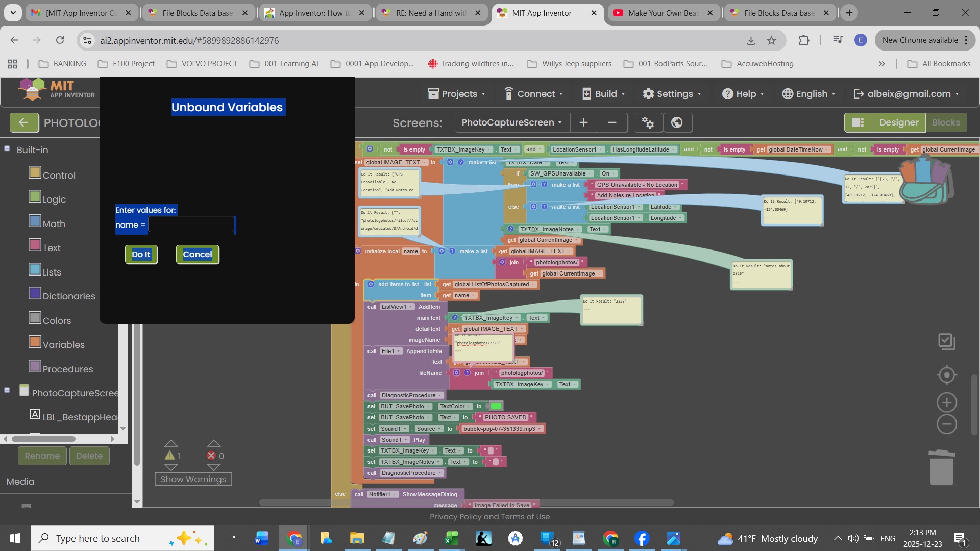980x551 pixels.
Task: Click the globe icon beside screen buttons
Action: click(x=677, y=122)
